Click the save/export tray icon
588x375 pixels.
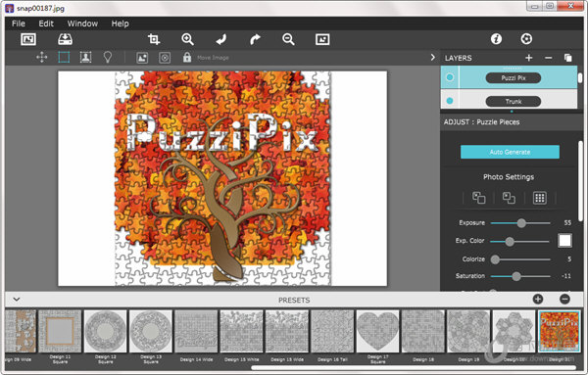coord(66,39)
